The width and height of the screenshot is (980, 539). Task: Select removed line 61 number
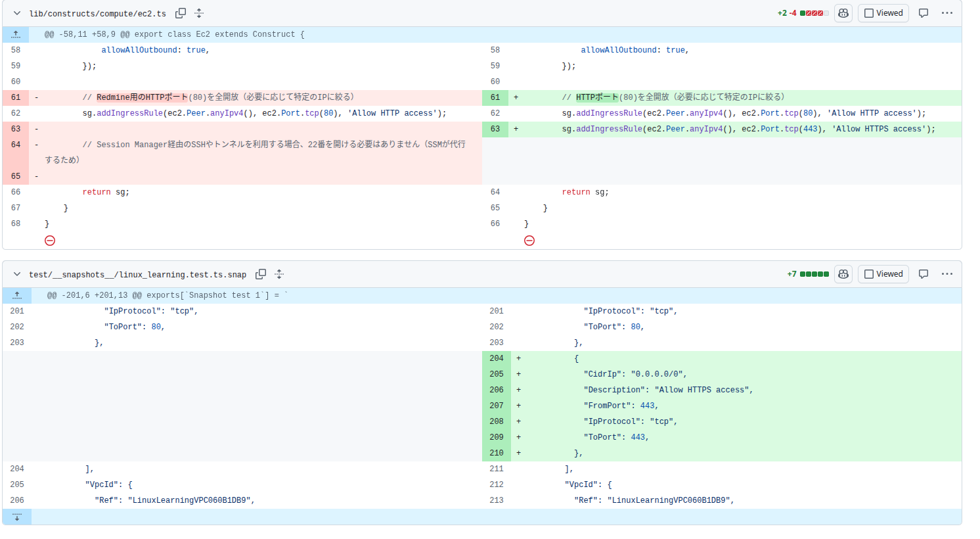pyautogui.click(x=16, y=97)
